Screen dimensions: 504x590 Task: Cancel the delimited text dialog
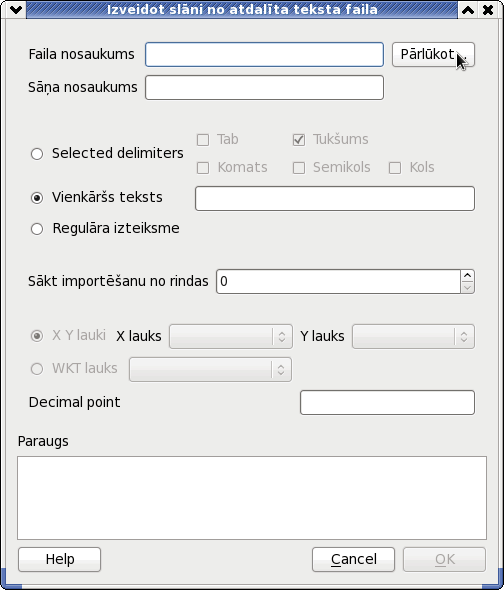point(353,560)
